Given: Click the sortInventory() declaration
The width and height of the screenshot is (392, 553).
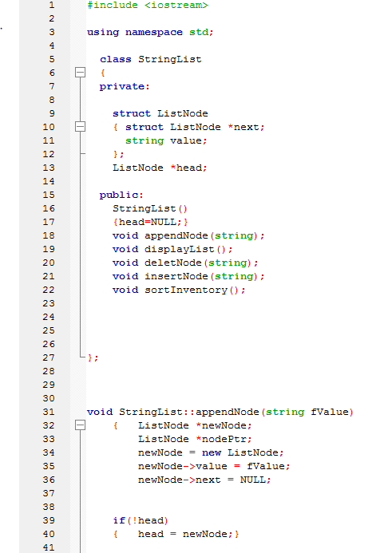Looking at the screenshot, I should [x=179, y=290].
